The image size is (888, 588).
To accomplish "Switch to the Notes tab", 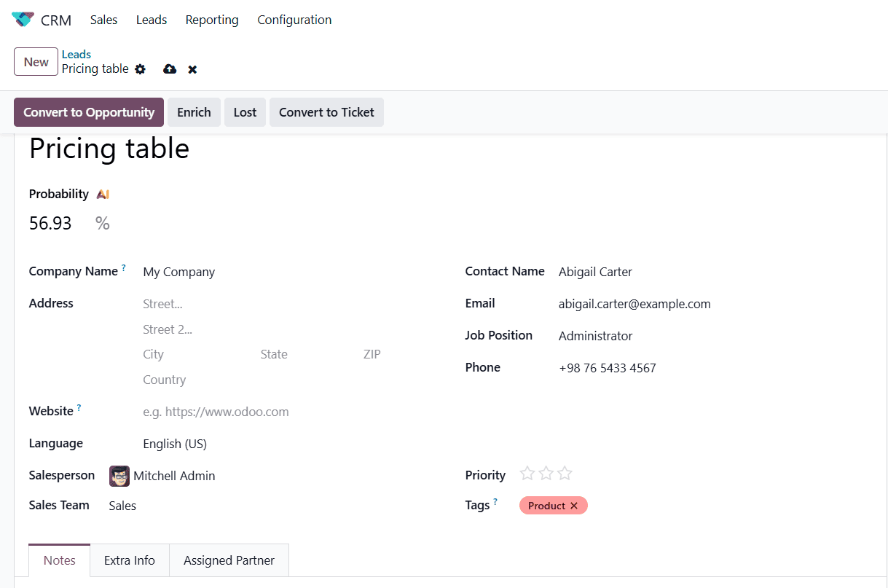I will click(x=60, y=560).
